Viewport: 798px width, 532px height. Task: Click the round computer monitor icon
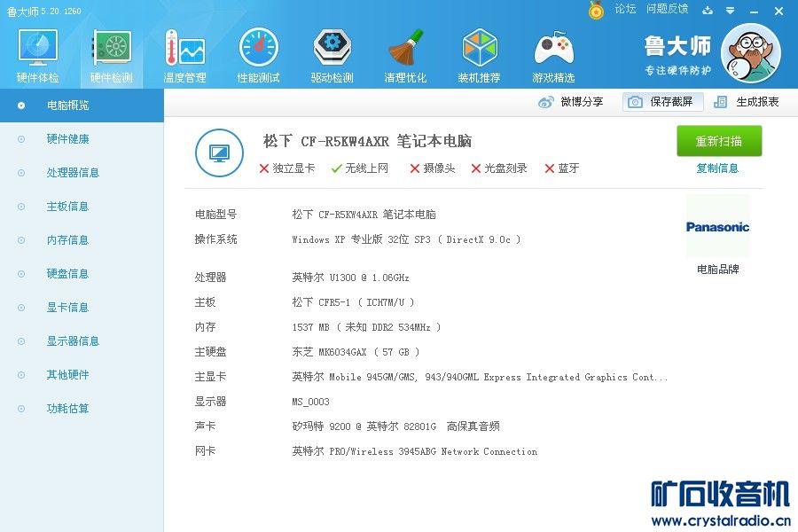click(219, 153)
